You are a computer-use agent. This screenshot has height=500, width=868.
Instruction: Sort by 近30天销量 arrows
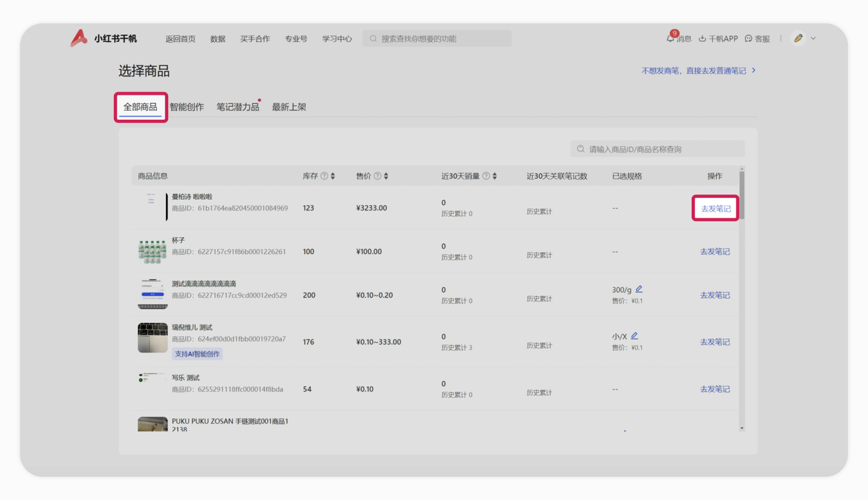pos(495,176)
